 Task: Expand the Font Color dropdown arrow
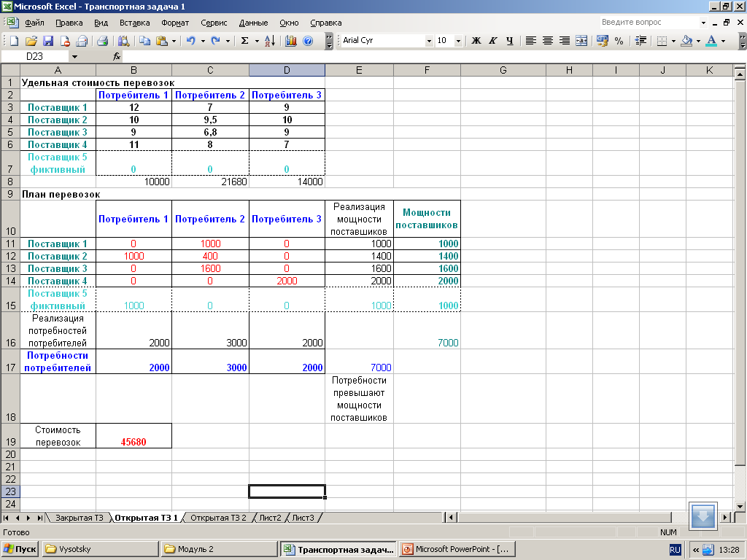click(723, 41)
